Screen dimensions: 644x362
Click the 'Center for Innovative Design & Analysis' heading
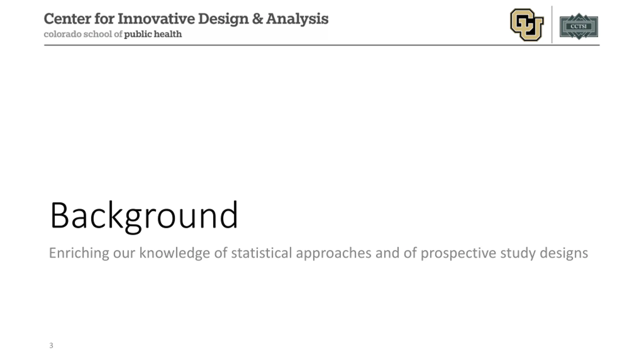click(186, 19)
